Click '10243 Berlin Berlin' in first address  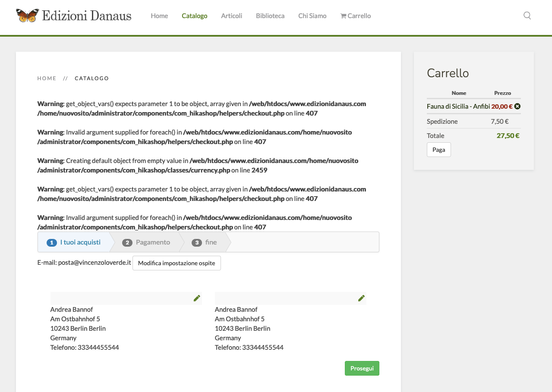click(x=78, y=329)
